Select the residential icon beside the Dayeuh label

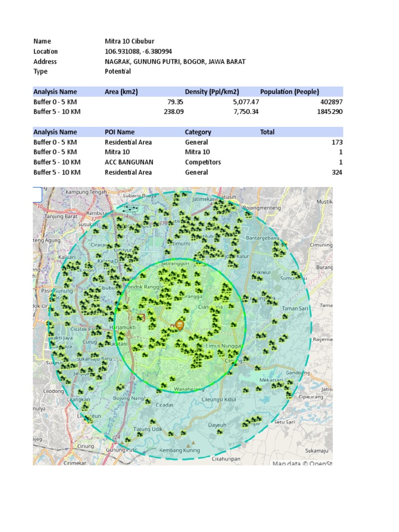220,431
